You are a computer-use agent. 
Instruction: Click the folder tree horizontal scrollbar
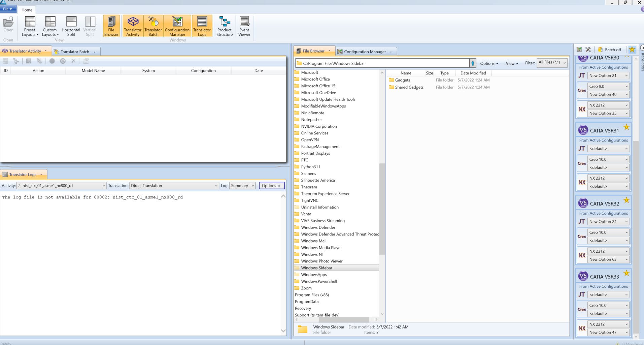[343, 319]
